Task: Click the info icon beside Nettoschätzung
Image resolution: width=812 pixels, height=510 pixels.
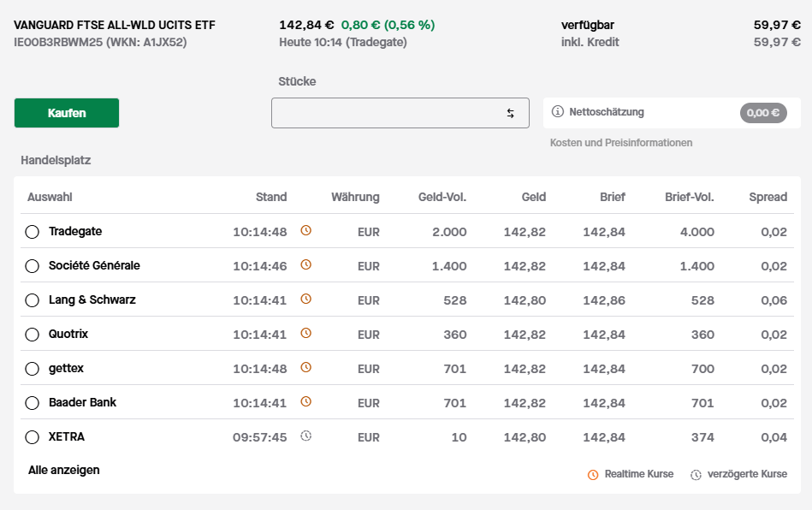Action: (557, 112)
